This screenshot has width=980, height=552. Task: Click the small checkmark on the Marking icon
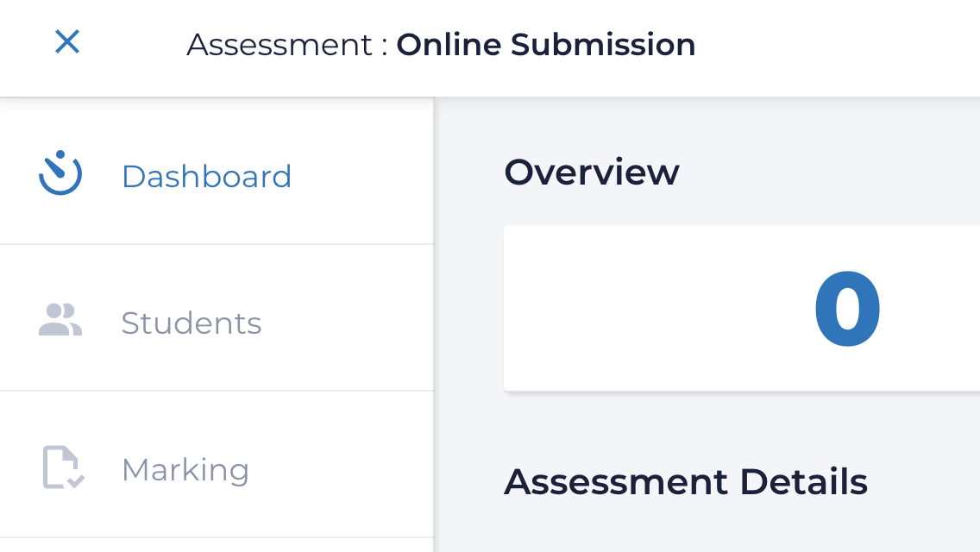[x=76, y=480]
